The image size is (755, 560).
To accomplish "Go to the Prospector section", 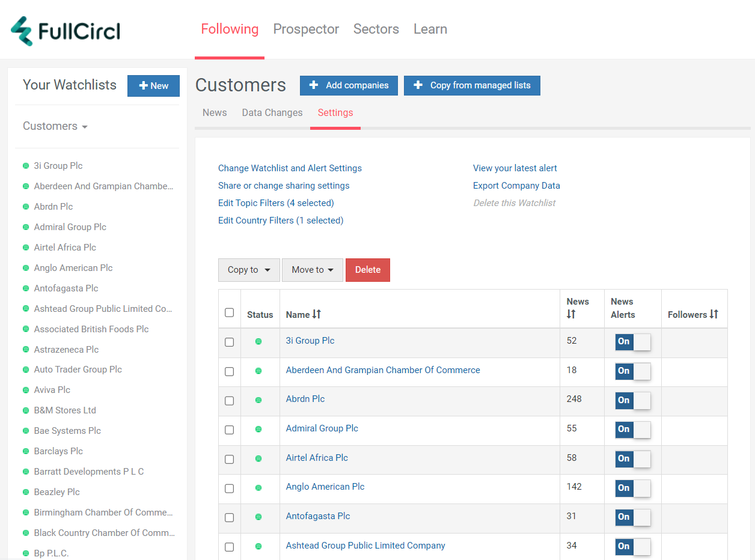I will point(306,29).
